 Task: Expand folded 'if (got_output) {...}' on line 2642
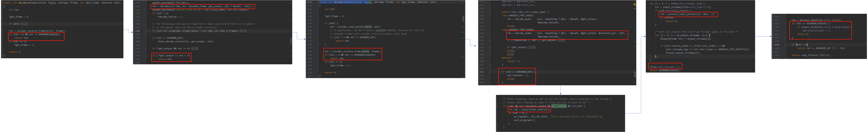pyautogui.click(x=532, y=47)
